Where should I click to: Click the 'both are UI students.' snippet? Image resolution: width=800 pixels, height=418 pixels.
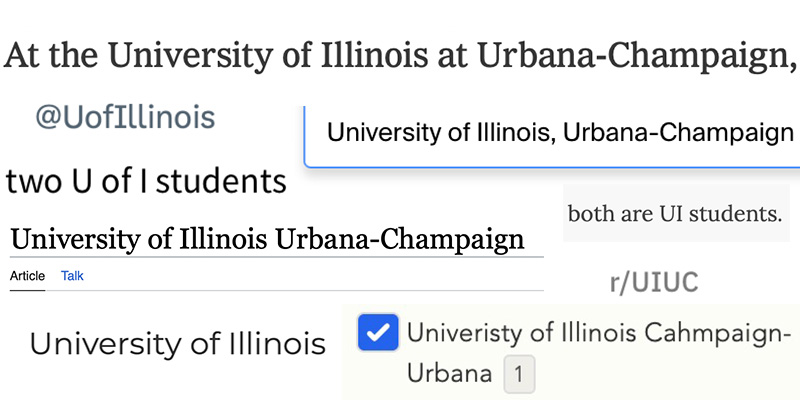pos(674,213)
